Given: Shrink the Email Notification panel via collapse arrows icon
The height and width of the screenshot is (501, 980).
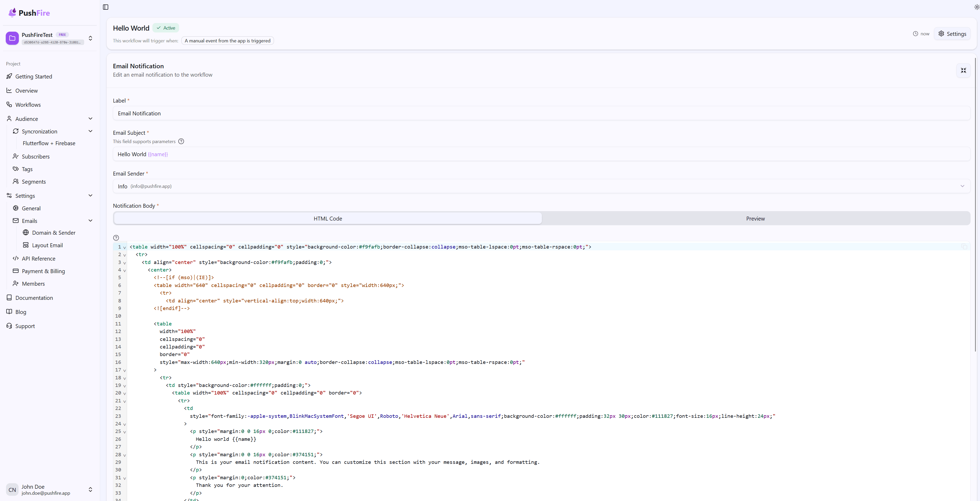Looking at the screenshot, I should point(964,70).
